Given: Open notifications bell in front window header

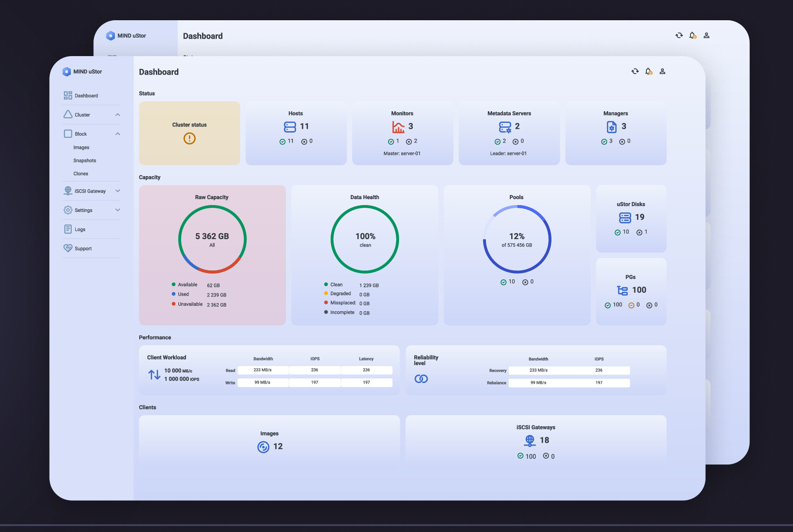Looking at the screenshot, I should [x=649, y=71].
